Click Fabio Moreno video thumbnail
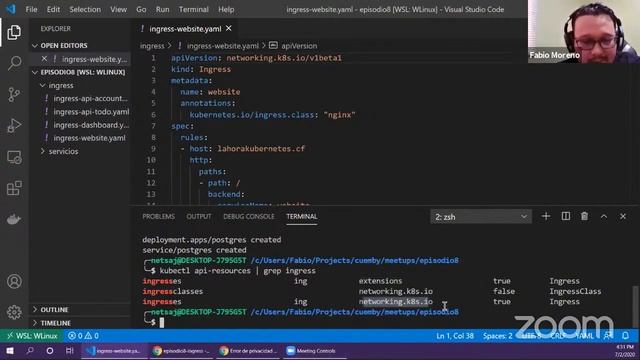The width and height of the screenshot is (640, 360). click(584, 31)
